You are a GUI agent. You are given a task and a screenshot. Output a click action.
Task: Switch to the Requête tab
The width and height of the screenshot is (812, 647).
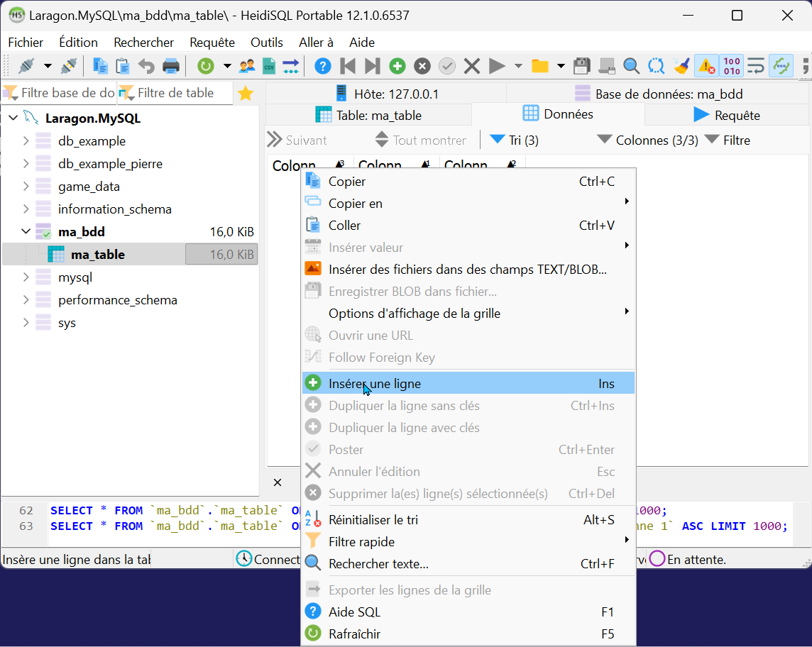point(727,115)
